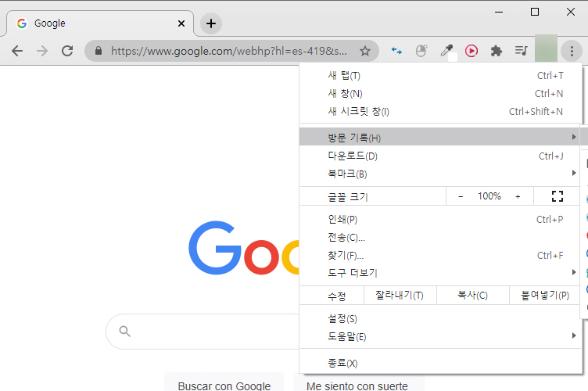This screenshot has width=588, height=391.
Task: Expand the 방문 기록(H) submenu arrow
Action: [574, 137]
